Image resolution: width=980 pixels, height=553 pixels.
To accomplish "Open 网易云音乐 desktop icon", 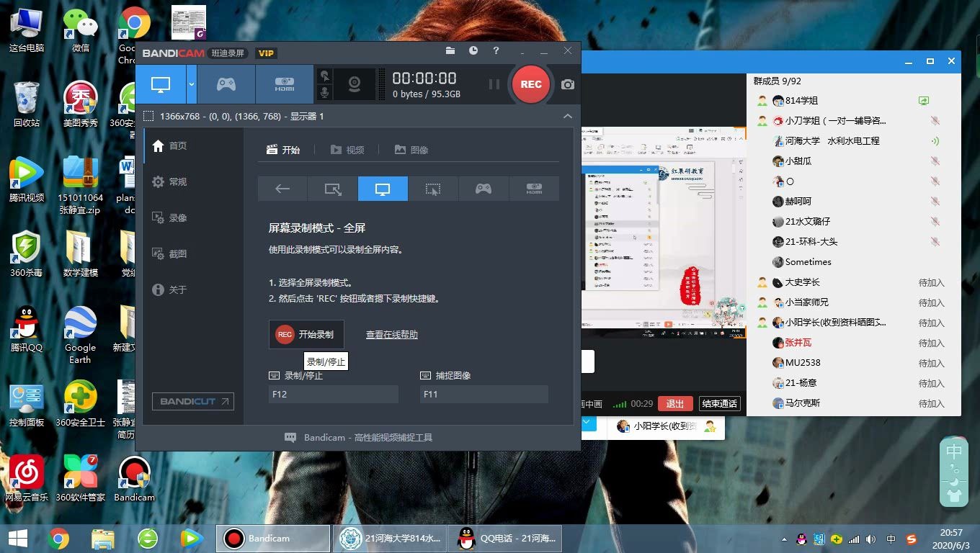I will 27,478.
